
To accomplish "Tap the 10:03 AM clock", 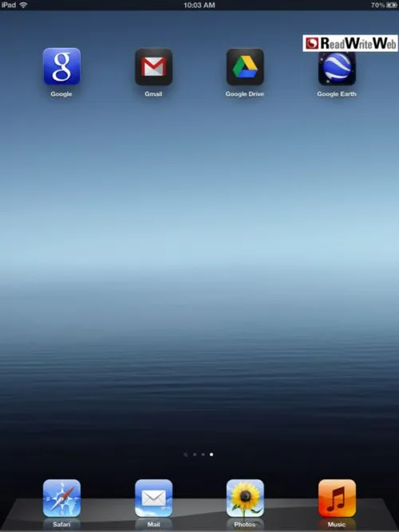I will 199,5.
